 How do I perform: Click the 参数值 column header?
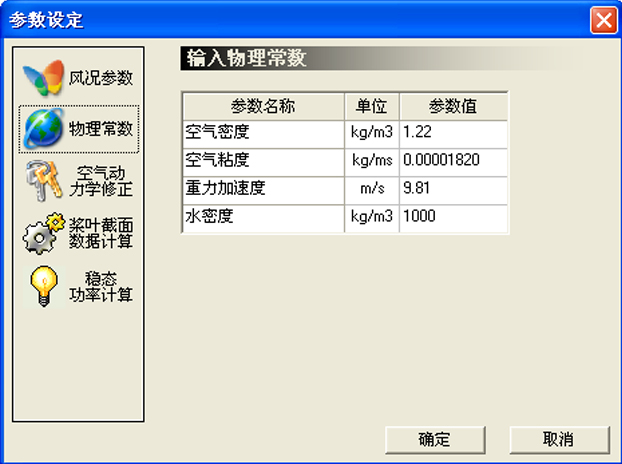(453, 106)
